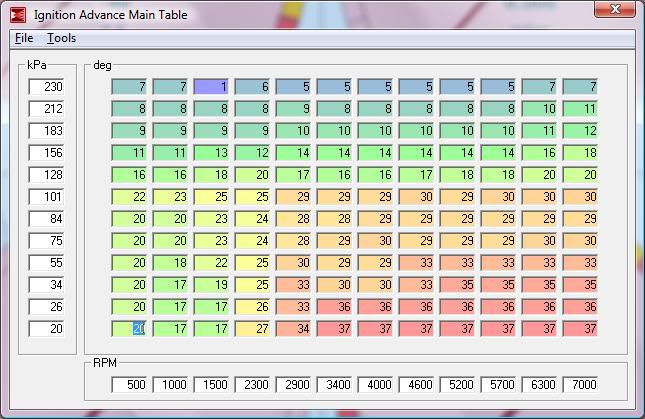Focus the 20 kPa load bin field
Image resolution: width=645 pixels, height=419 pixels.
click(x=46, y=329)
